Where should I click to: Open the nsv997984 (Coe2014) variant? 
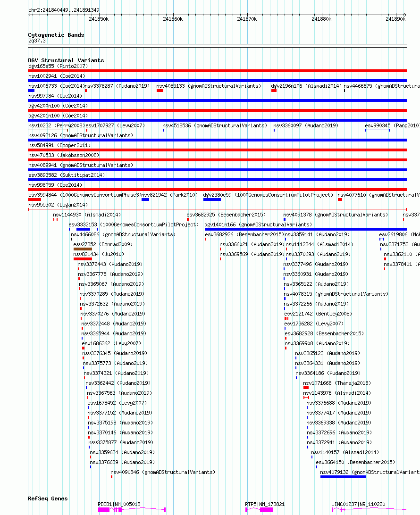click(55, 96)
